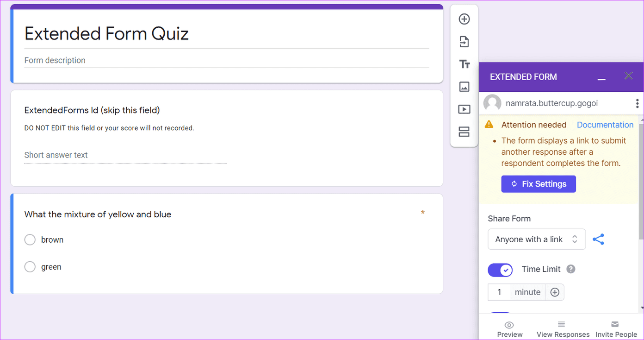Click the 'Share Form' label
This screenshot has width=644, height=340.
click(509, 219)
